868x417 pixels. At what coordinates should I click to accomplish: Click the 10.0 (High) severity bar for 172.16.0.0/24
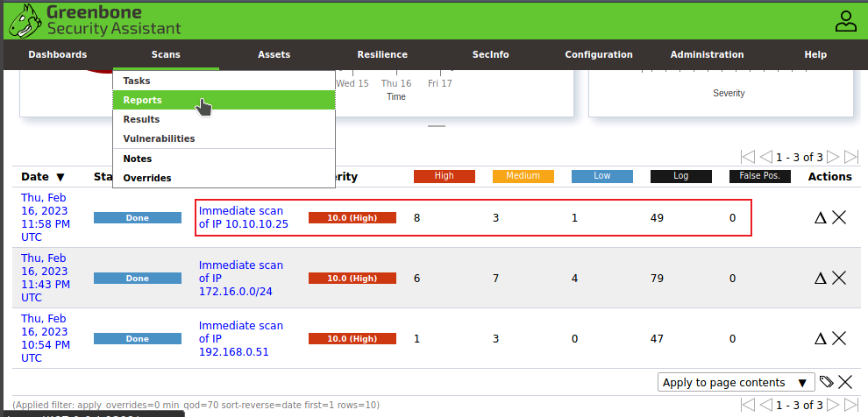(x=352, y=278)
